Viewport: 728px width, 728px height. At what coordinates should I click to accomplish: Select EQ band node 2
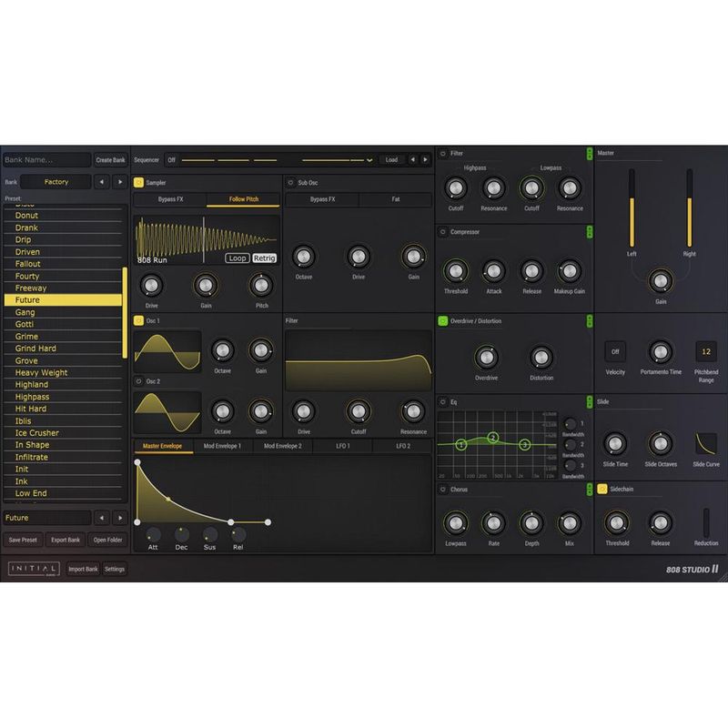[493, 438]
